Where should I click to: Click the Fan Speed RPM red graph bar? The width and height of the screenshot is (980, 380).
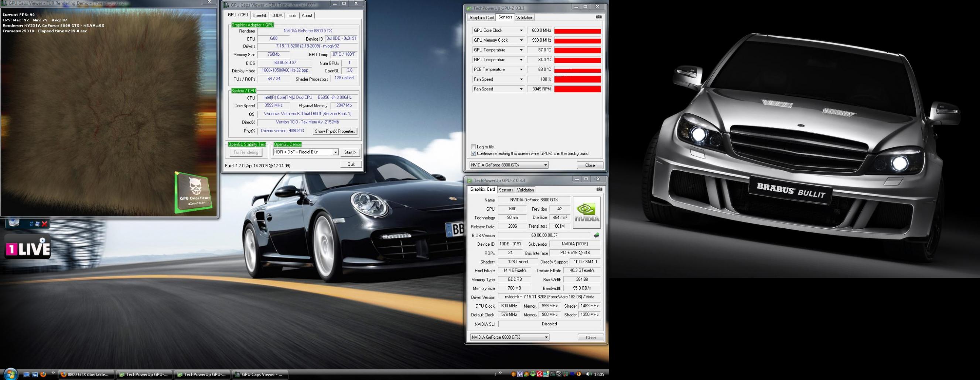coord(577,89)
